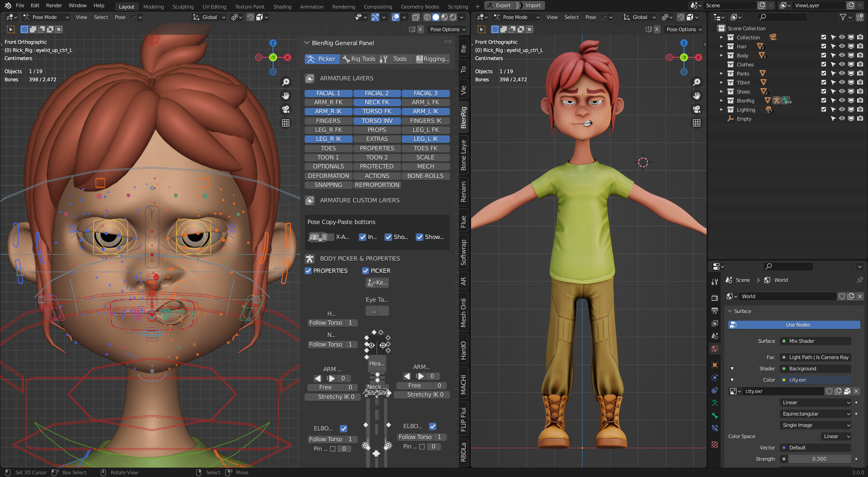Enable the ARM_R FK armature layer

tap(328, 102)
